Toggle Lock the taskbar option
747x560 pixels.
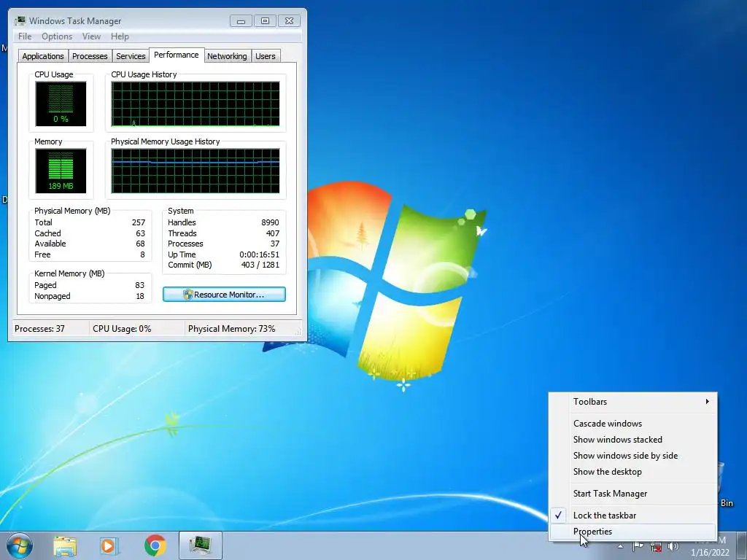[x=633, y=516]
